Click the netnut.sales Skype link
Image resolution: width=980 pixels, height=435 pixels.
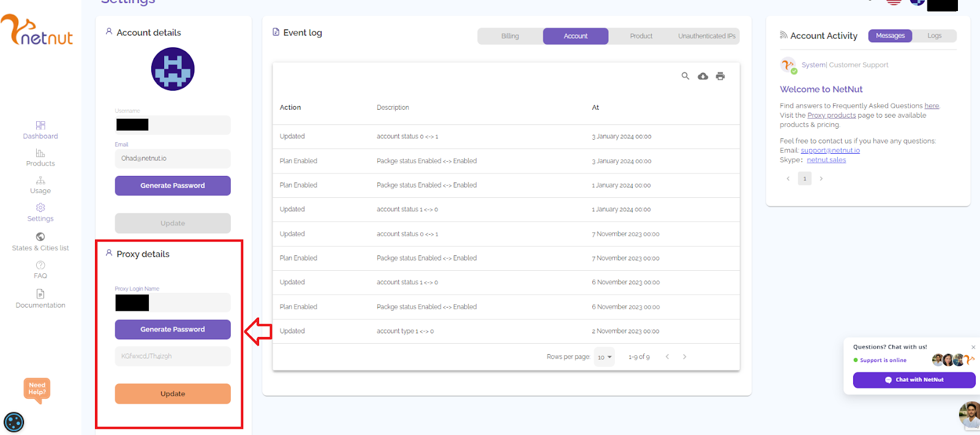pyautogui.click(x=826, y=160)
